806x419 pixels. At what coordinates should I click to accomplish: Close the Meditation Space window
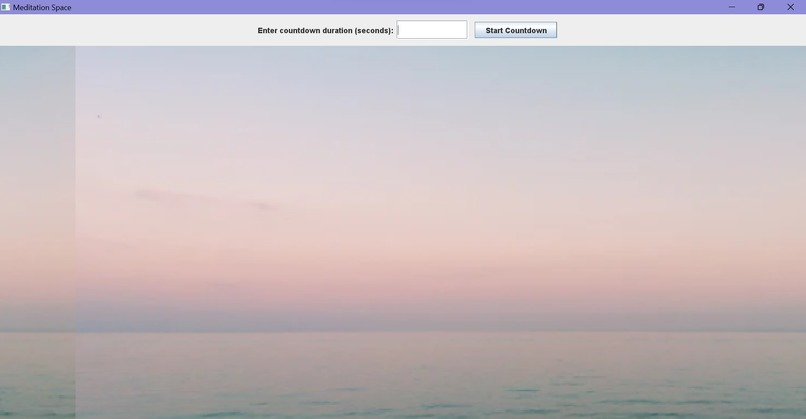pos(791,7)
